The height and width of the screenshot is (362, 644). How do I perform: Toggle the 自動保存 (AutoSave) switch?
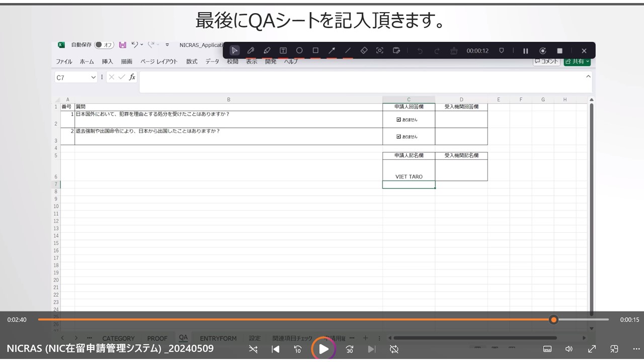click(x=104, y=44)
